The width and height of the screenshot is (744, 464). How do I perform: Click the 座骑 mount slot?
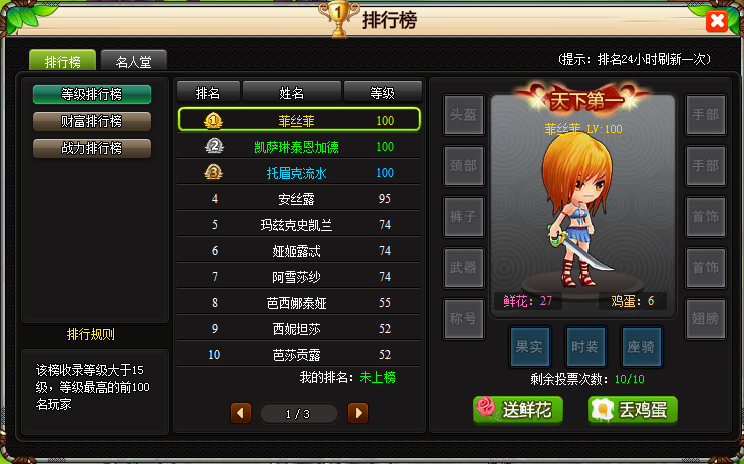(641, 347)
